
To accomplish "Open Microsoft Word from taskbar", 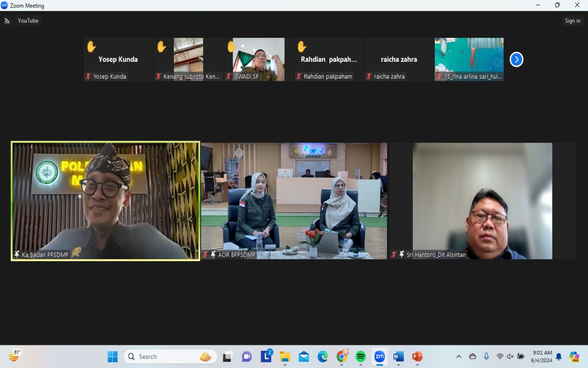I will tap(398, 357).
